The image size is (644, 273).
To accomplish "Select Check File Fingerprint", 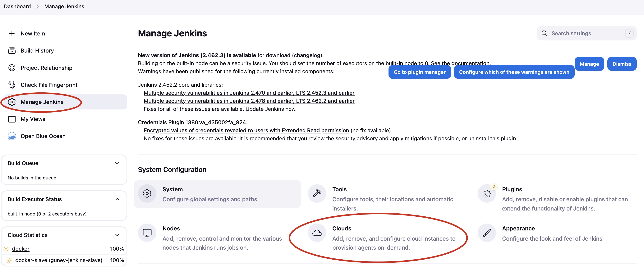I will click(49, 85).
